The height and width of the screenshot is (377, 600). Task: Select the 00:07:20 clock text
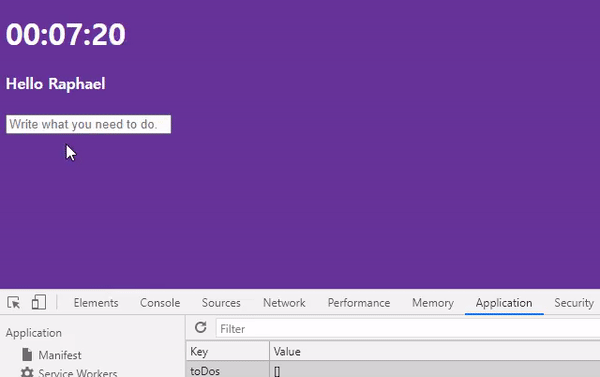tap(65, 34)
